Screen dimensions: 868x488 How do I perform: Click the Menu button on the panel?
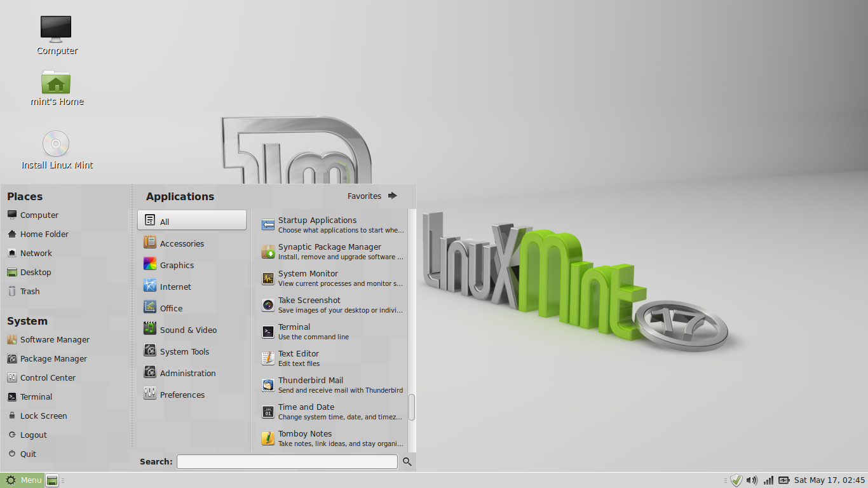pyautogui.click(x=22, y=480)
